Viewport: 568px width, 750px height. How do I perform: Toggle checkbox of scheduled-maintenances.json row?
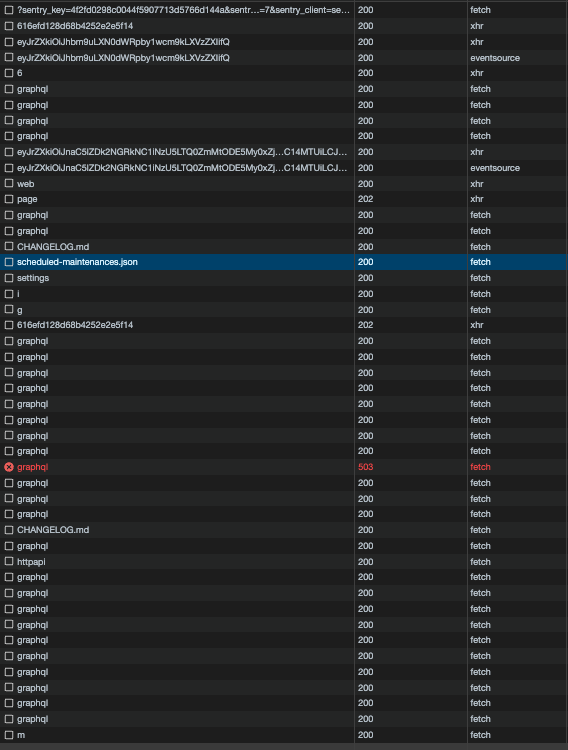coord(9,262)
